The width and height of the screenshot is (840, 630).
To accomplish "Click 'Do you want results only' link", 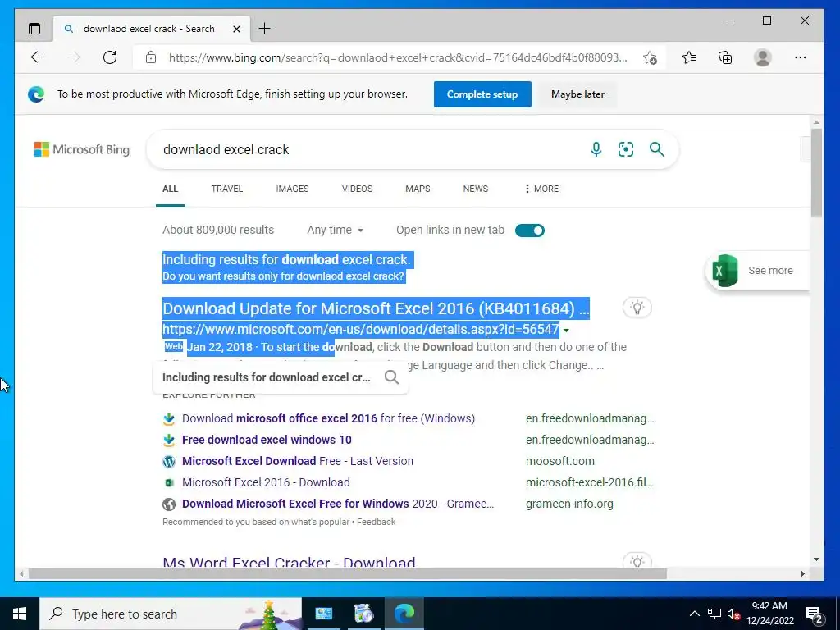I will tap(283, 276).
